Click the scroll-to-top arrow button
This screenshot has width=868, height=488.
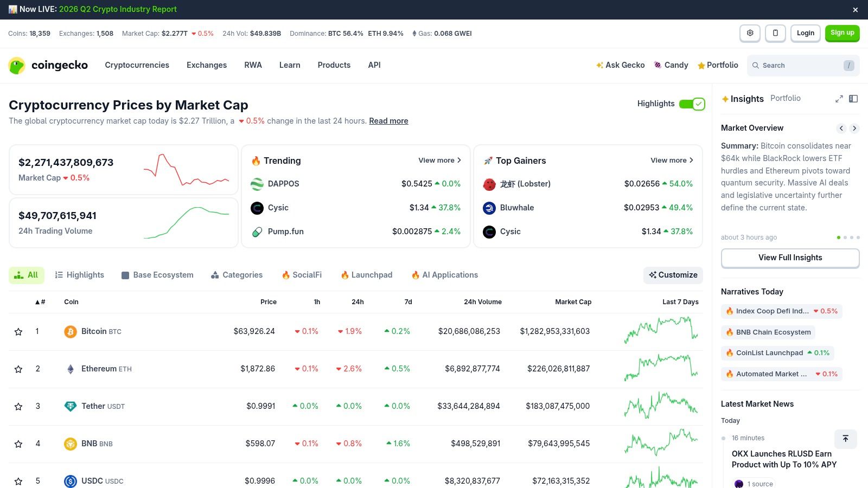(x=845, y=439)
